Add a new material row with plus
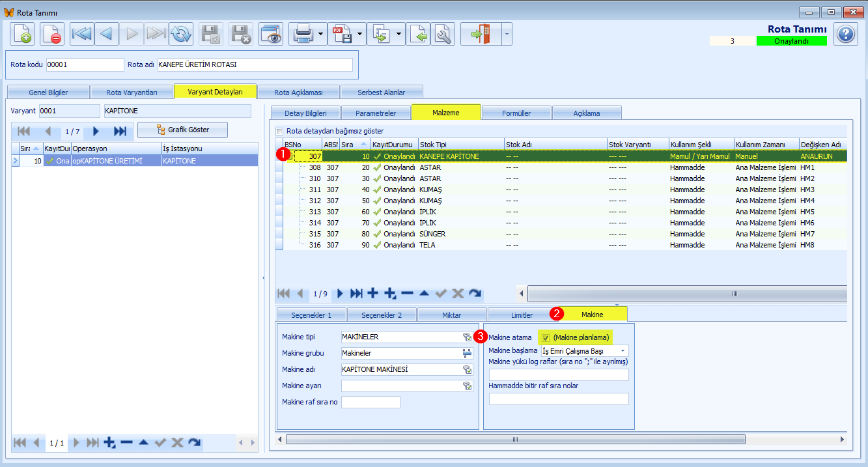 [x=373, y=293]
